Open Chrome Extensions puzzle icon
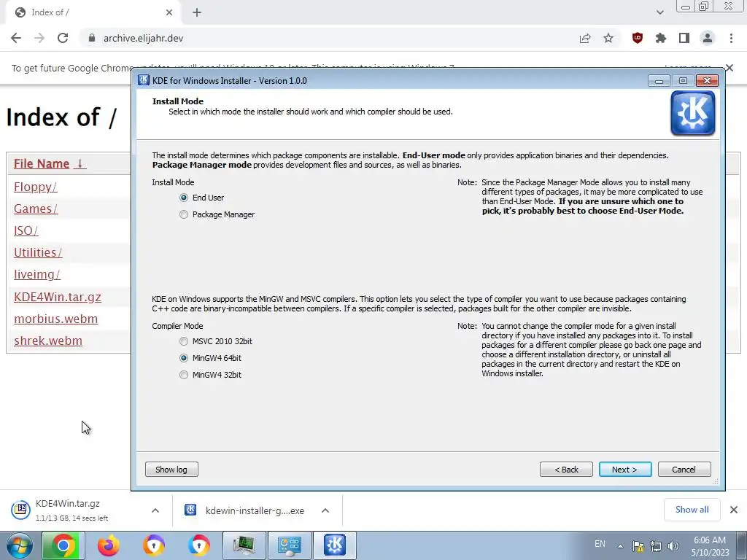This screenshot has height=560, width=747. [661, 38]
